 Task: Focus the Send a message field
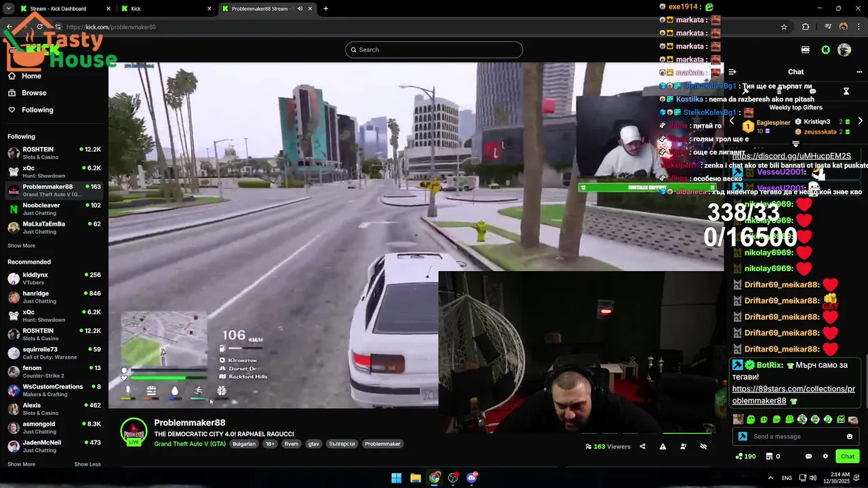795,436
